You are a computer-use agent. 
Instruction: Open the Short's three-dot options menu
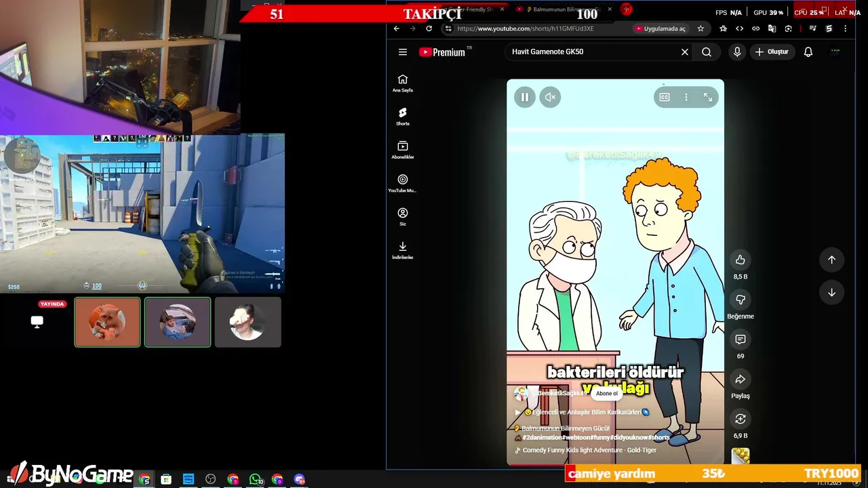686,98
